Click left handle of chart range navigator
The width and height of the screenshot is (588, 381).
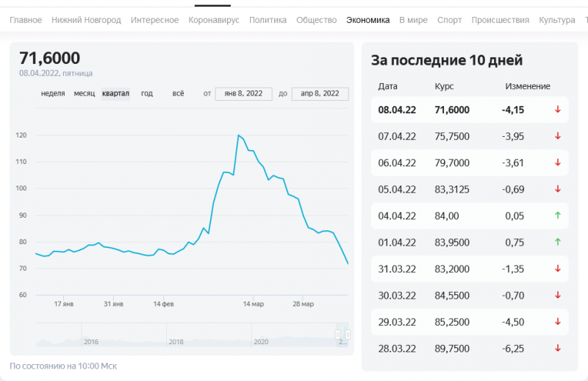[x=339, y=335]
